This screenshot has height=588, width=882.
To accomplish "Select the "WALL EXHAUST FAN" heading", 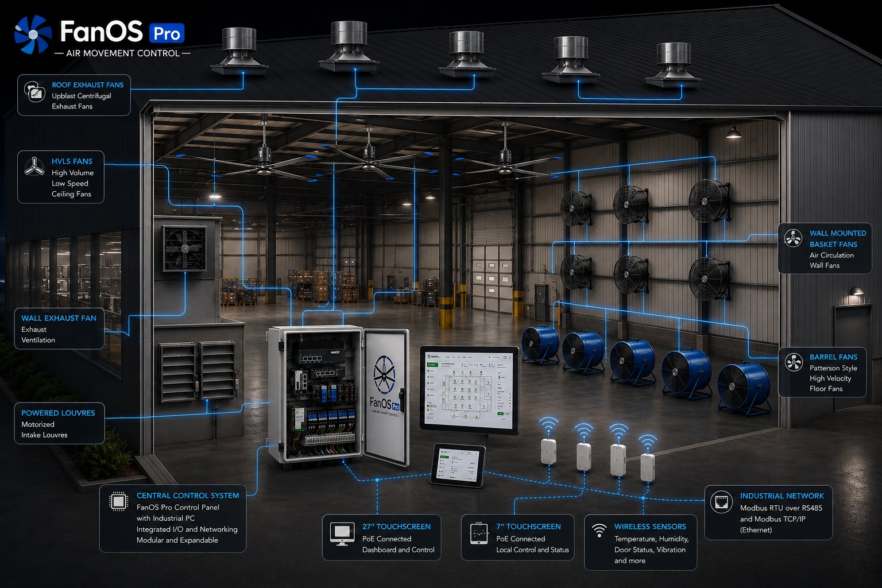I will click(59, 318).
